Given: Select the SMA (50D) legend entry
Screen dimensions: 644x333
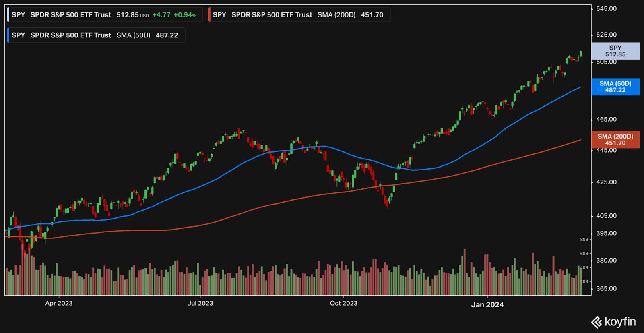Looking at the screenshot, I should tap(96, 35).
